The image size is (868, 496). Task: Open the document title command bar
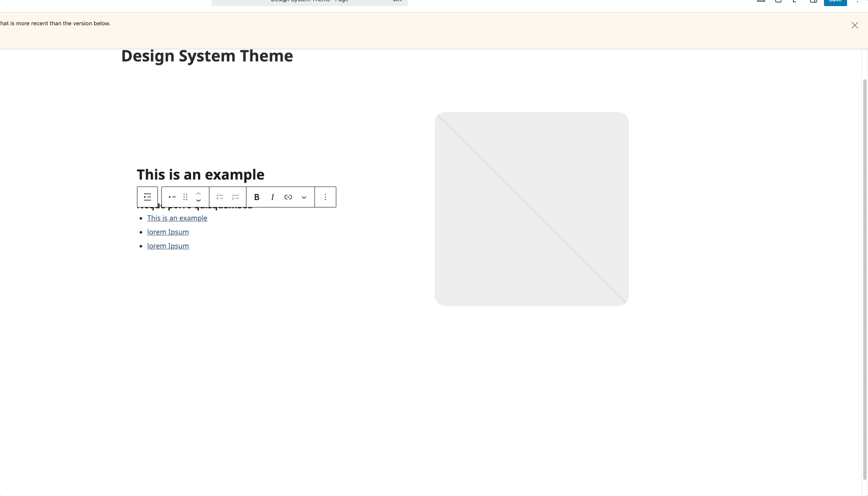310,2
